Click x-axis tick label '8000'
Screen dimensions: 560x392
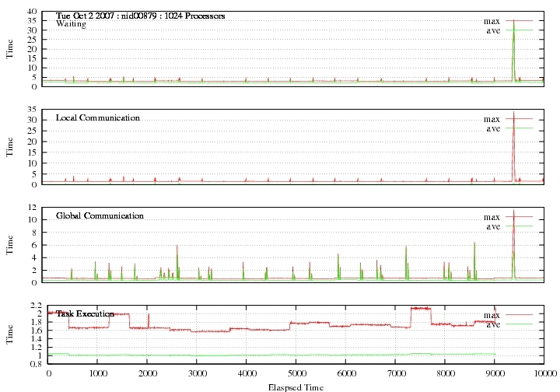446,374
